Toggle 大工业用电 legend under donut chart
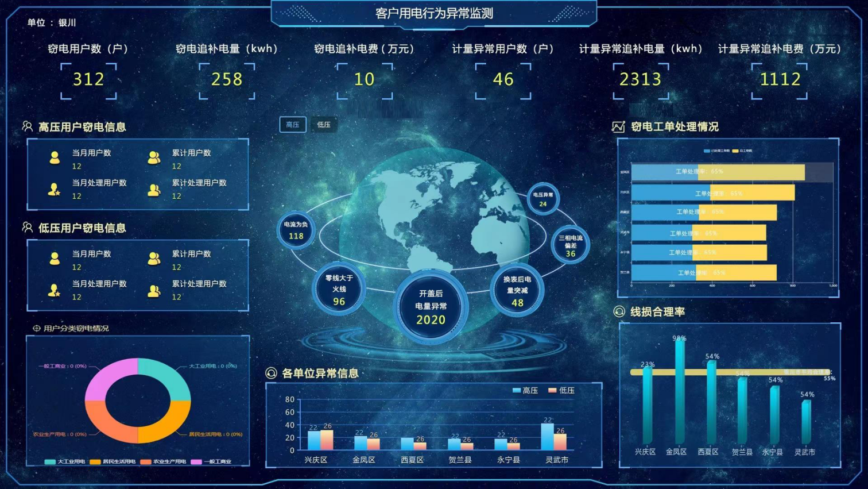The image size is (868, 489). [65, 461]
